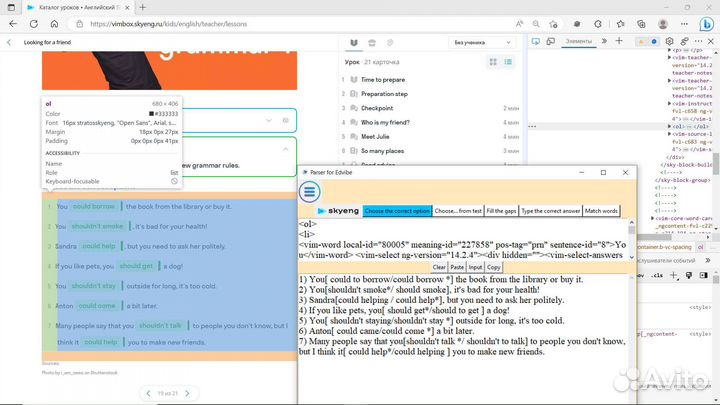Go back in the browser
Viewport: 720px width, 405px height.
(x=13, y=24)
